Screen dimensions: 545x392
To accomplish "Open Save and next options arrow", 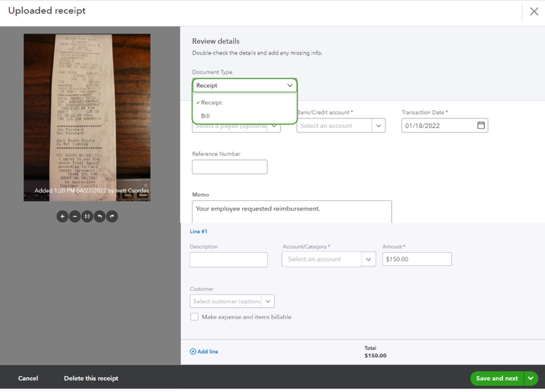I will [531, 378].
